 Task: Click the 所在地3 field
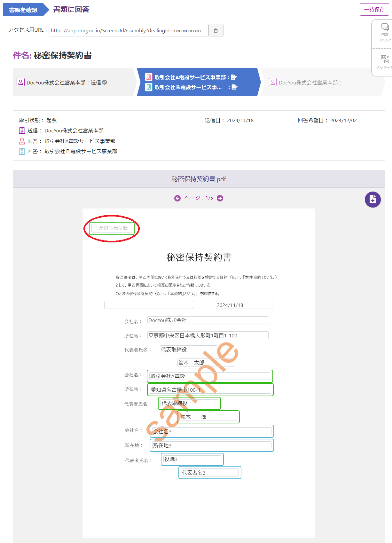pyautogui.click(x=212, y=445)
